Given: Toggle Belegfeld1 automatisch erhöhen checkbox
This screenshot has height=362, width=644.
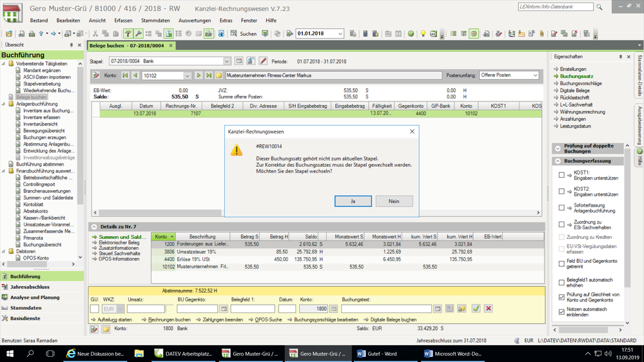Looking at the screenshot, I should 561,283.
